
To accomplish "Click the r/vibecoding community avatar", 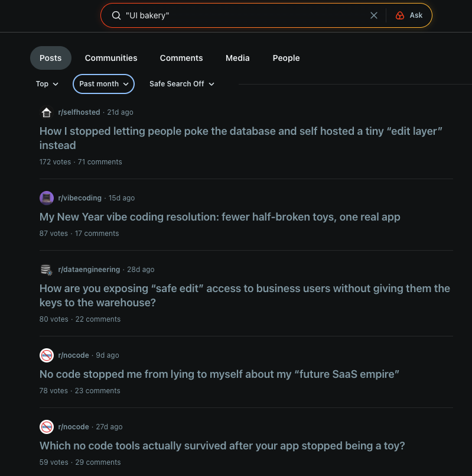I will coord(46,197).
